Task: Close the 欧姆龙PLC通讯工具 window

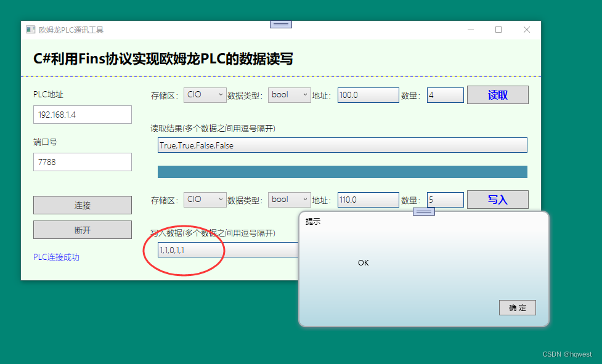Action: [527, 30]
